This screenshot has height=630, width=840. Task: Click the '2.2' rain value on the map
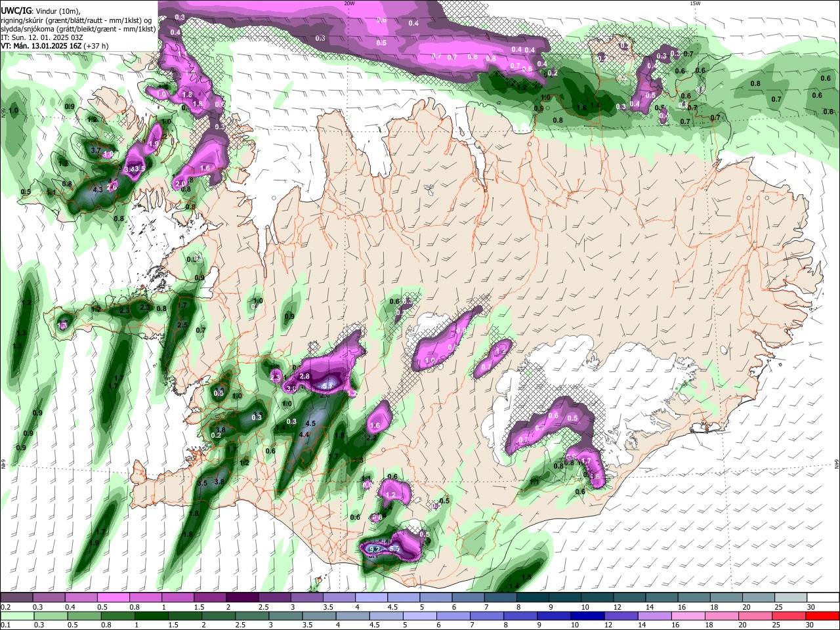pyautogui.click(x=371, y=438)
